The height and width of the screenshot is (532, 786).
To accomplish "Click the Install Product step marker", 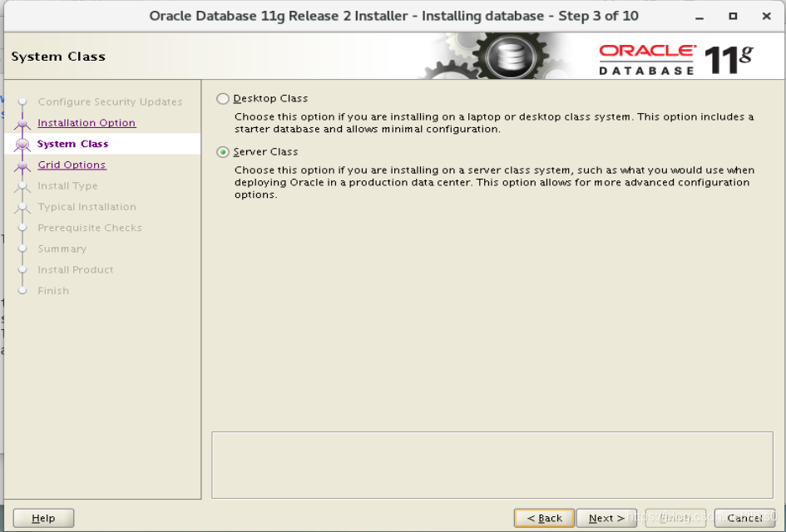I will [x=22, y=270].
